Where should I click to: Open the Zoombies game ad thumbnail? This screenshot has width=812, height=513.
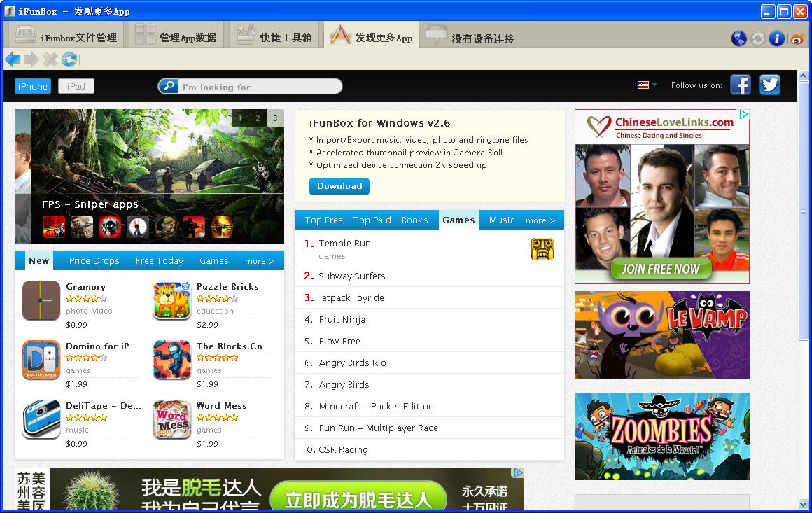click(x=661, y=437)
